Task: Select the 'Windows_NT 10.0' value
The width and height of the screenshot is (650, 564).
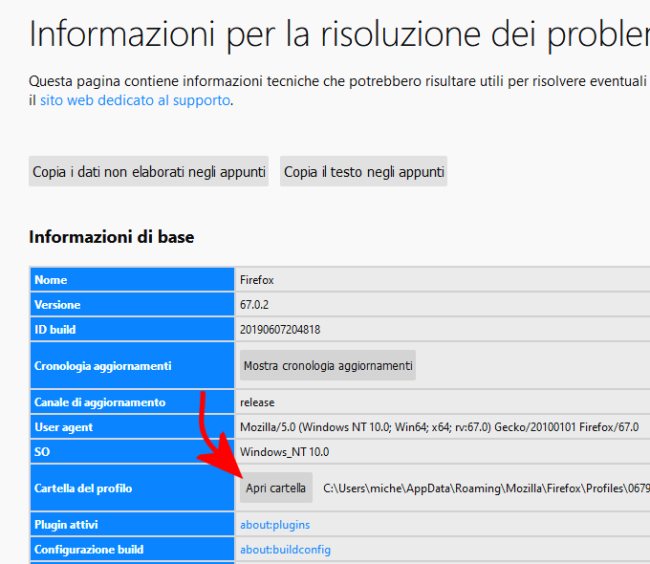Action: (x=284, y=452)
